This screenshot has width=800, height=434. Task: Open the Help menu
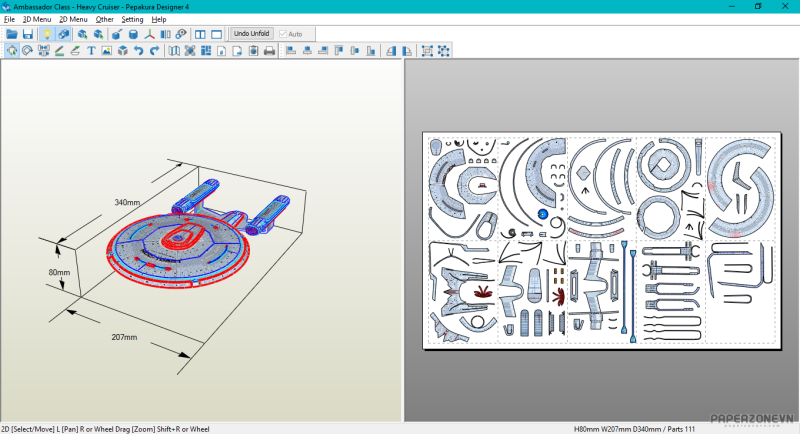(x=159, y=19)
